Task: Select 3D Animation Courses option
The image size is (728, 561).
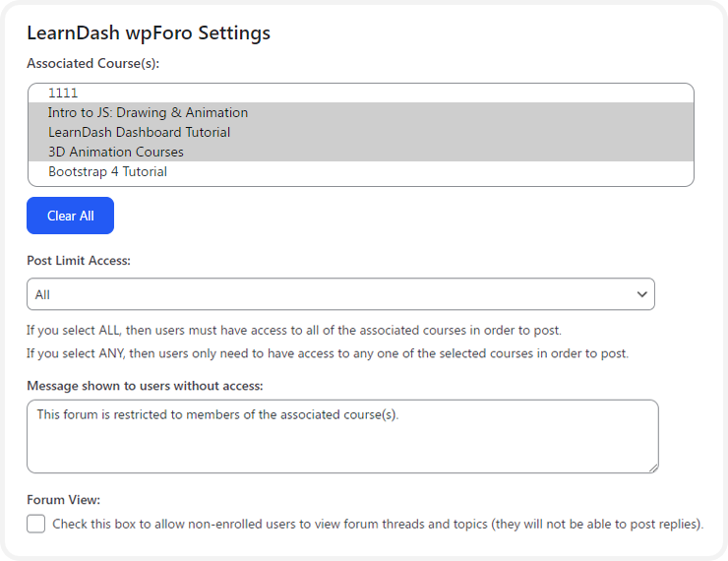Action: (361, 152)
